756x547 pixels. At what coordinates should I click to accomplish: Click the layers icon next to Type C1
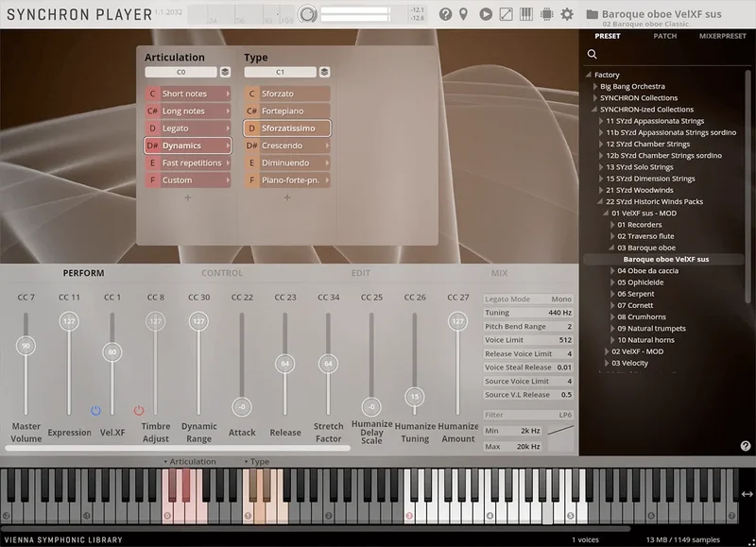point(324,72)
